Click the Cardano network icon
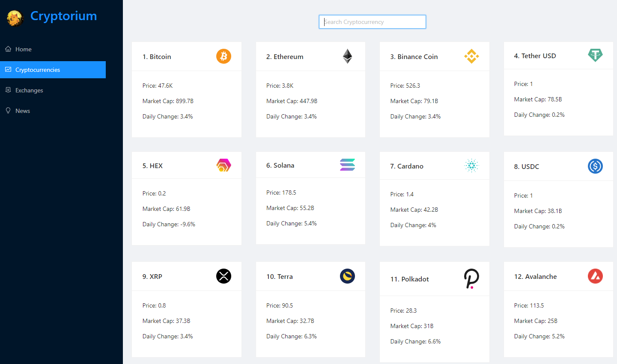Image resolution: width=617 pixels, height=364 pixels. click(471, 166)
